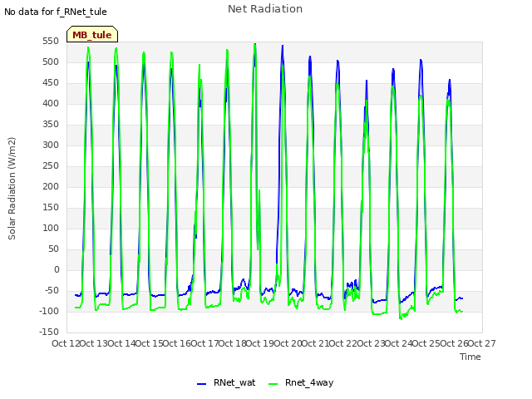
Task: Click the Net Radiation chart title
Action: [265, 9]
